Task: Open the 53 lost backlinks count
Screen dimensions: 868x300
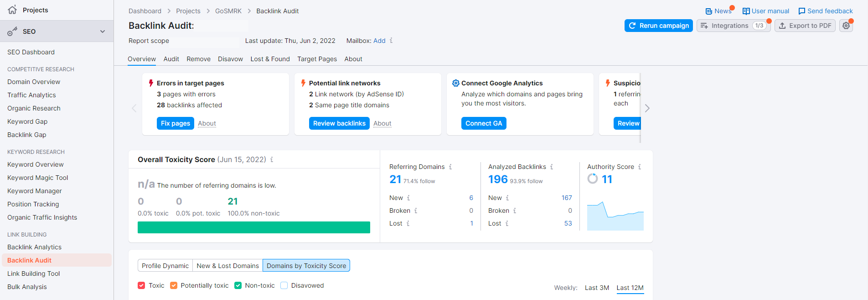Action: tap(568, 223)
